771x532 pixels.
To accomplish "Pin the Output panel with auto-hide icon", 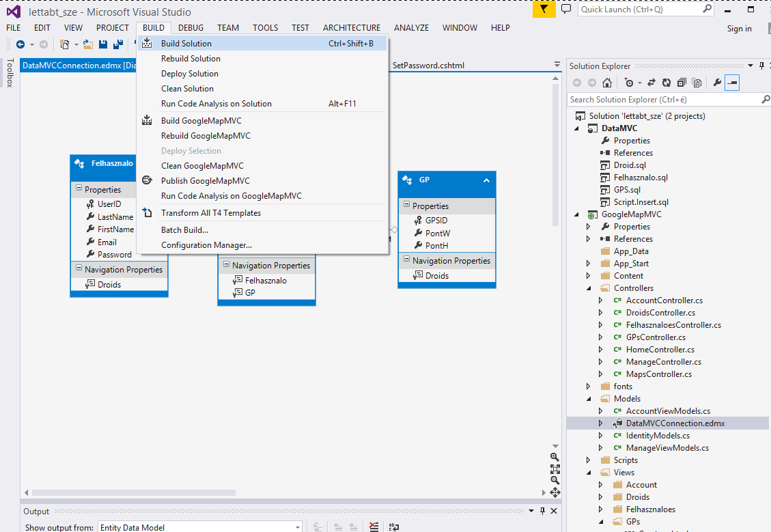I will pos(542,511).
